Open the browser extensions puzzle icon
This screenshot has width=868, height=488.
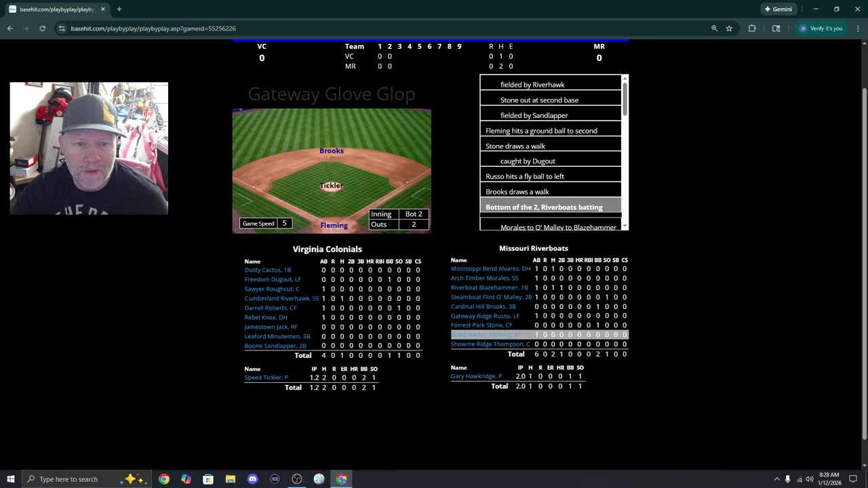coord(752,28)
